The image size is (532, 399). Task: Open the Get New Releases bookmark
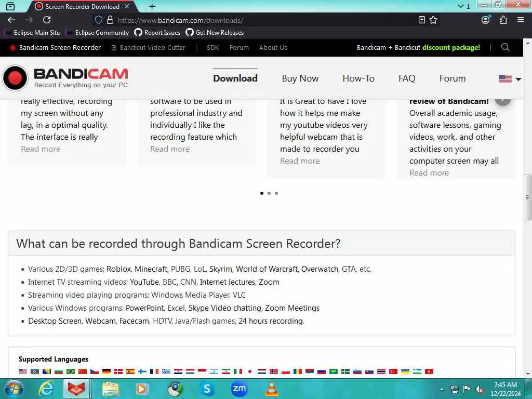(x=215, y=33)
